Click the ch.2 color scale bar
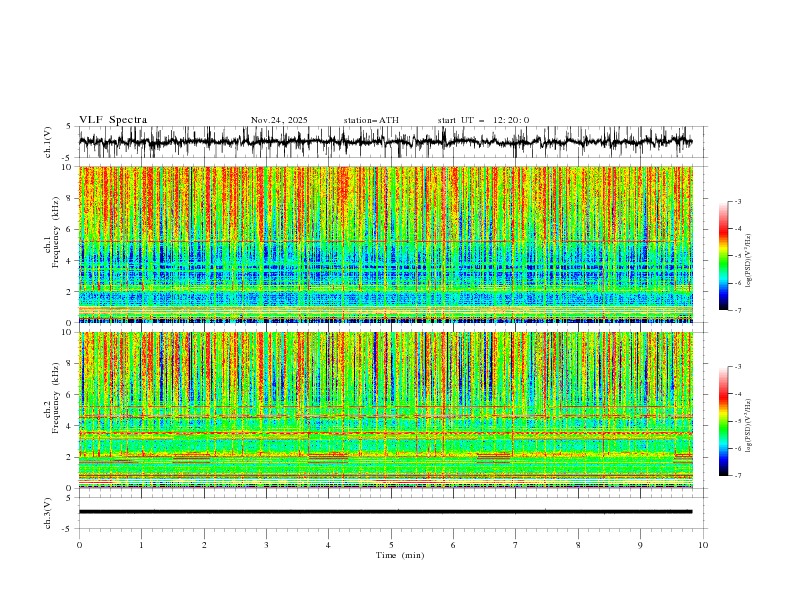792x612 pixels. click(x=723, y=421)
